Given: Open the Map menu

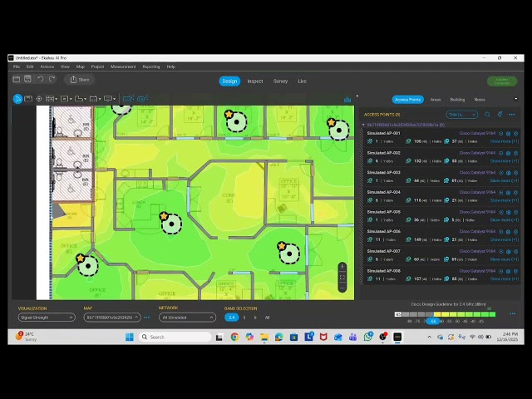Looking at the screenshot, I should pyautogui.click(x=81, y=66).
